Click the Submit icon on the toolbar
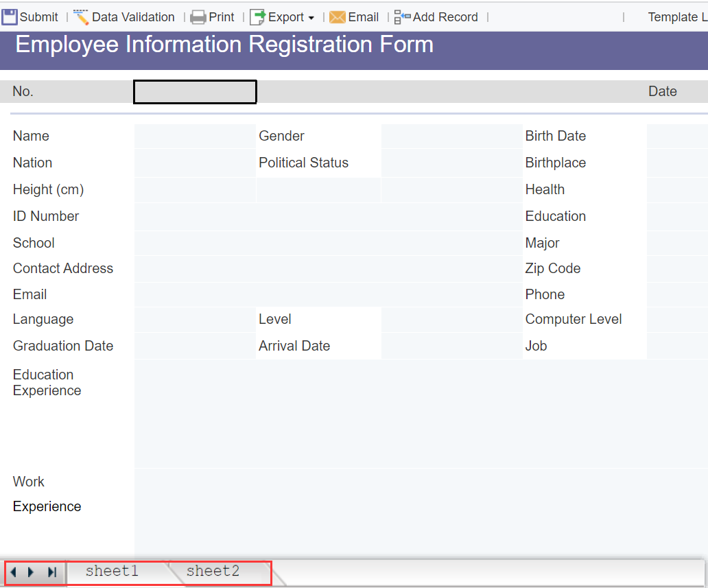The height and width of the screenshot is (588, 708). [x=10, y=16]
